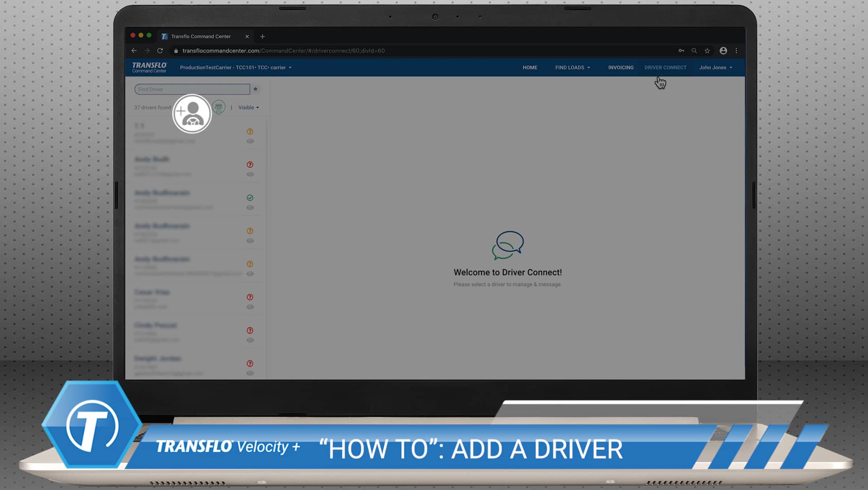The image size is (868, 490).
Task: Toggle visibility eye for Dwight Jordan
Action: click(x=250, y=373)
